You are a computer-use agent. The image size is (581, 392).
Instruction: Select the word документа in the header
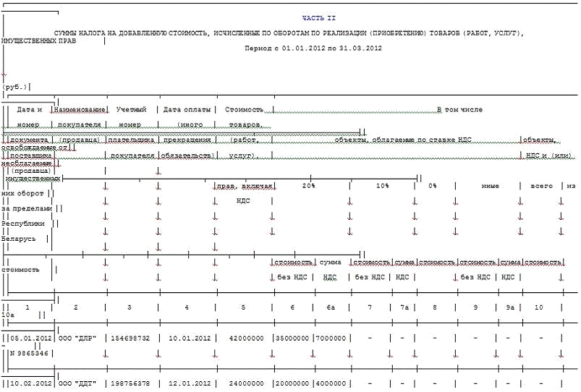29,140
